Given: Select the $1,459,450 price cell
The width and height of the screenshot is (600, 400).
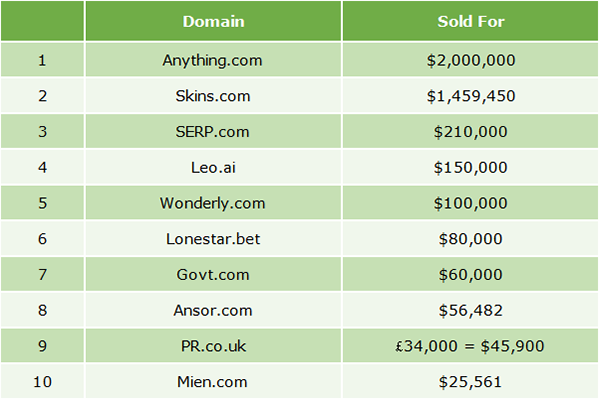Looking at the screenshot, I should point(471,96).
